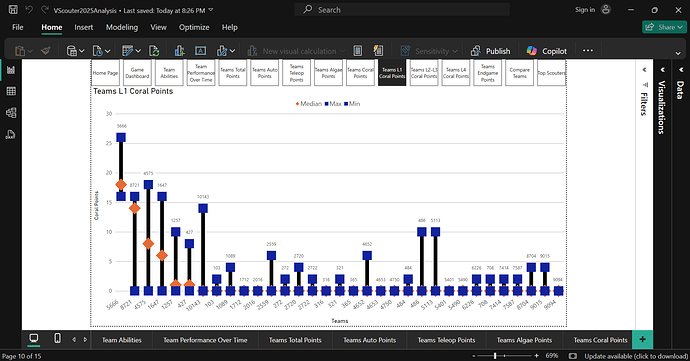
Task: Click the Format painter icon
Action: (x=46, y=51)
